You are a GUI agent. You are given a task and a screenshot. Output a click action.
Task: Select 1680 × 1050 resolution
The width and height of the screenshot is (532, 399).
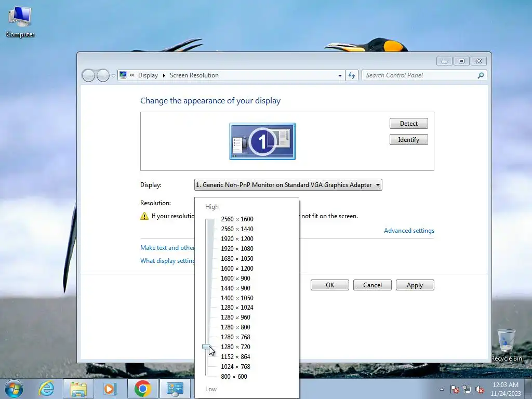237,259
